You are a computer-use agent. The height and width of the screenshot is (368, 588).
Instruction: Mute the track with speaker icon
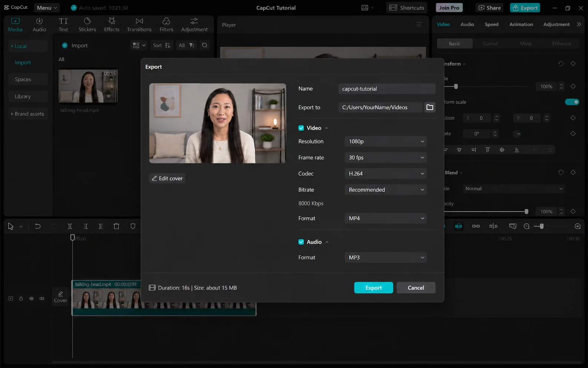[42, 299]
